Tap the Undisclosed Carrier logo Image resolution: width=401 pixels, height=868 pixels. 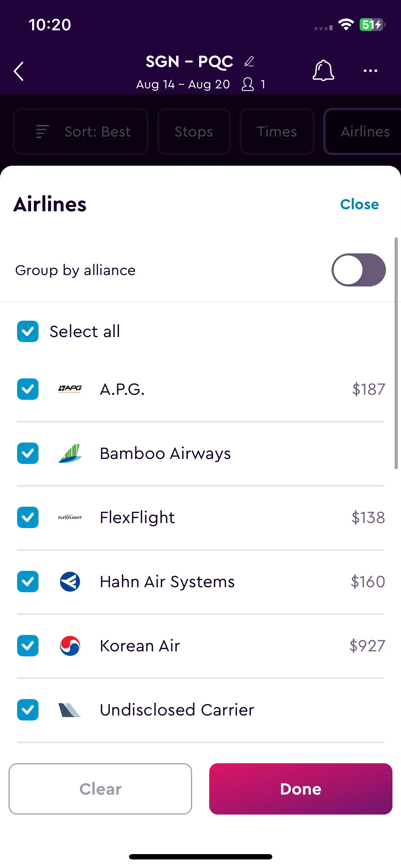click(x=70, y=710)
